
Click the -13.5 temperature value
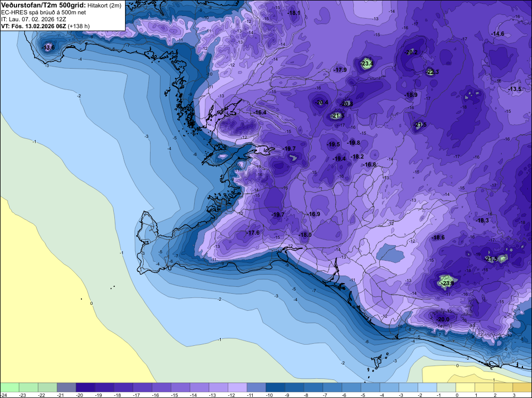coord(514,89)
